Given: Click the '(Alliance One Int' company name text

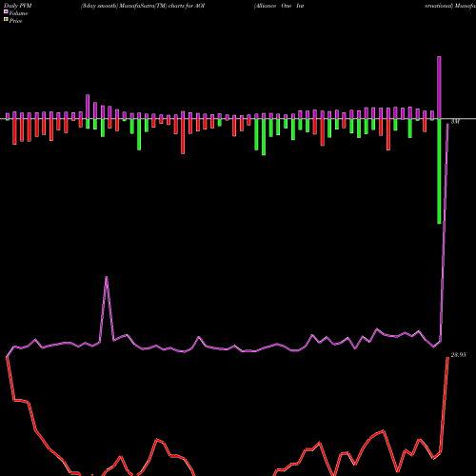Looking at the screenshot, I should tap(279, 6).
